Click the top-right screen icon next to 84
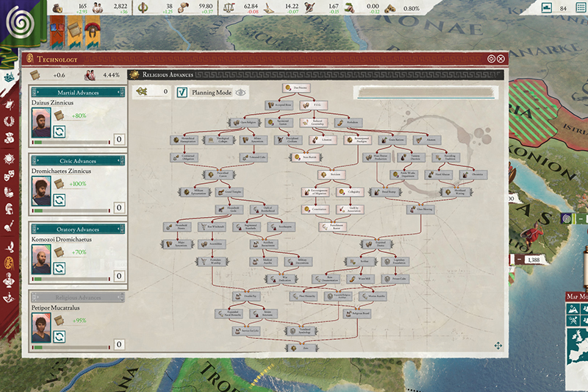Viewport: 588px width, 392px height. point(546,7)
